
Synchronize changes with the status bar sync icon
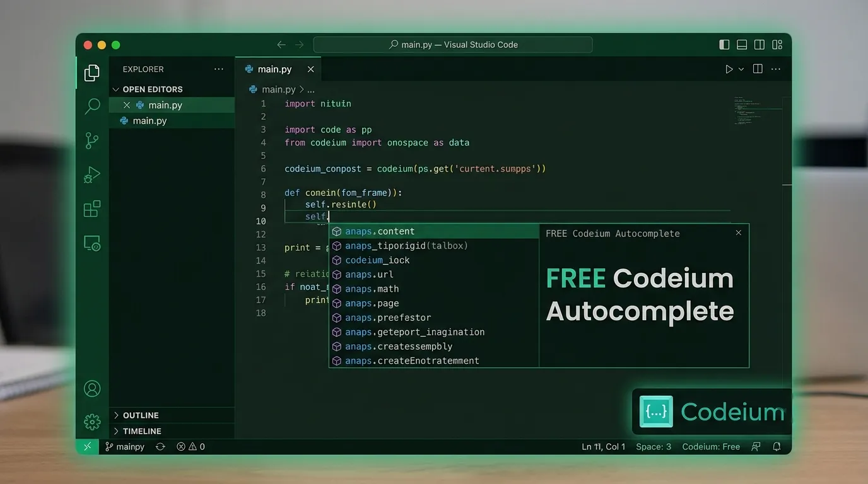pyautogui.click(x=160, y=447)
